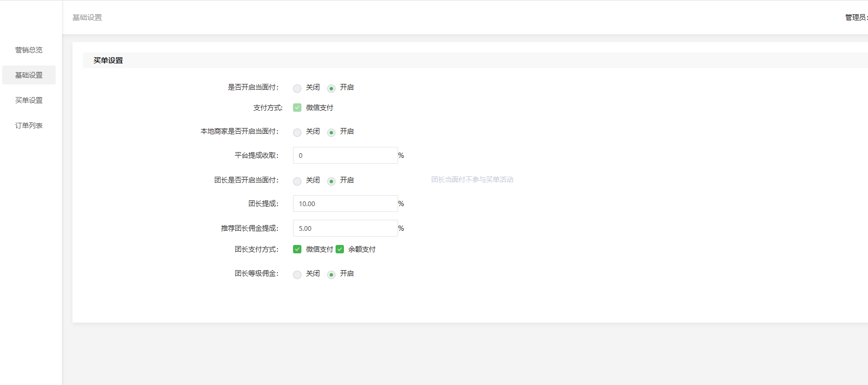The image size is (868, 385).
Task: Uncheck 微信支付 under 团长支付方式
Action: (297, 249)
